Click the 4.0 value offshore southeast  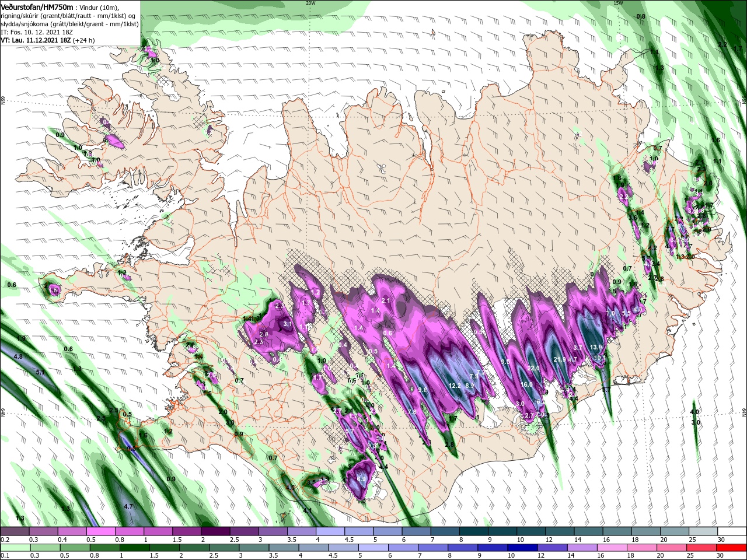pyautogui.click(x=695, y=412)
